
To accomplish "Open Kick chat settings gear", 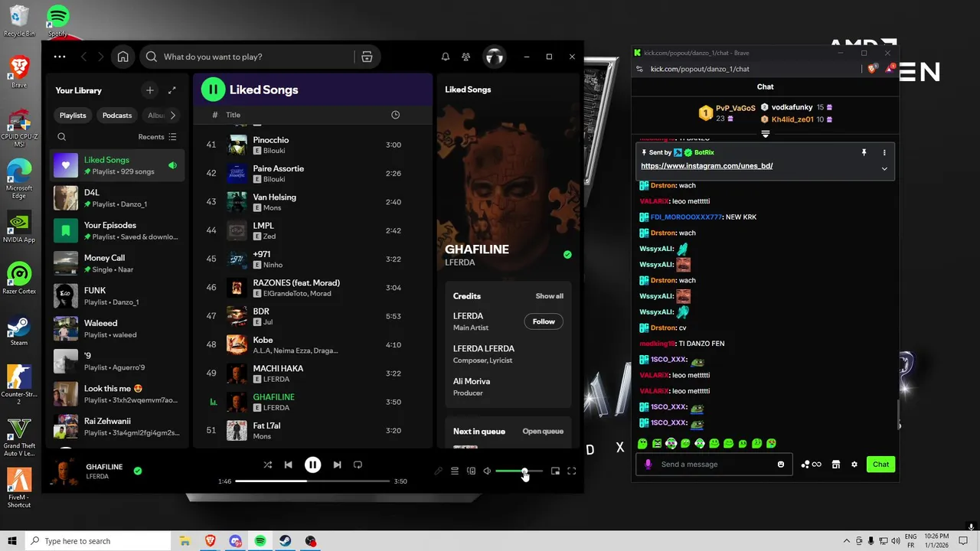I will (x=854, y=465).
